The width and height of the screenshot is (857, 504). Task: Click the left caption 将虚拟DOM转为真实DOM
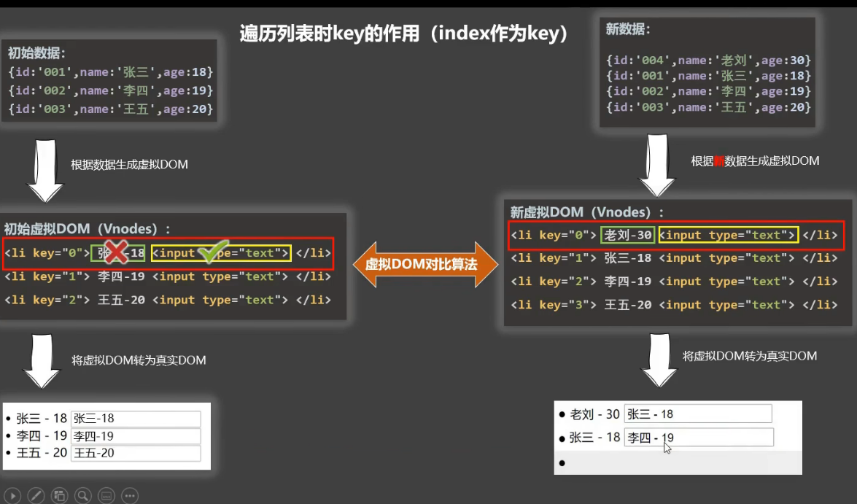point(139,360)
